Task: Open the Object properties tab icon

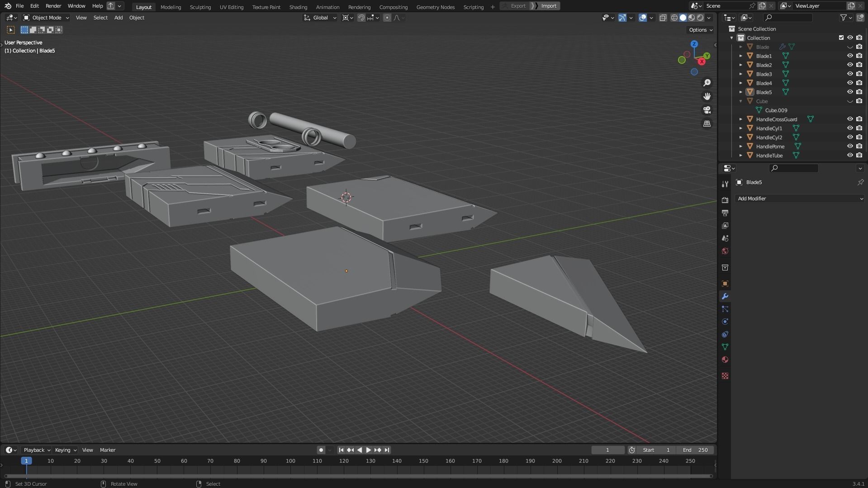Action: coord(725,284)
